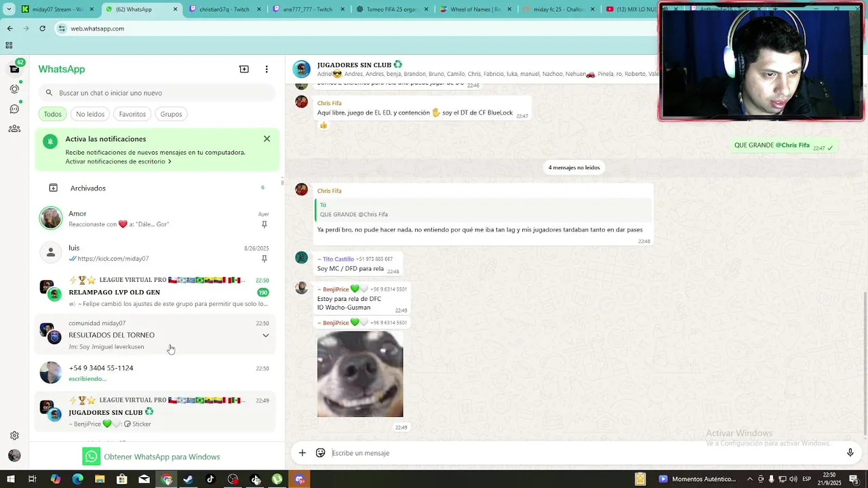Open the Channels icon in WhatsApp sidebar
The image size is (868, 488).
(14, 108)
